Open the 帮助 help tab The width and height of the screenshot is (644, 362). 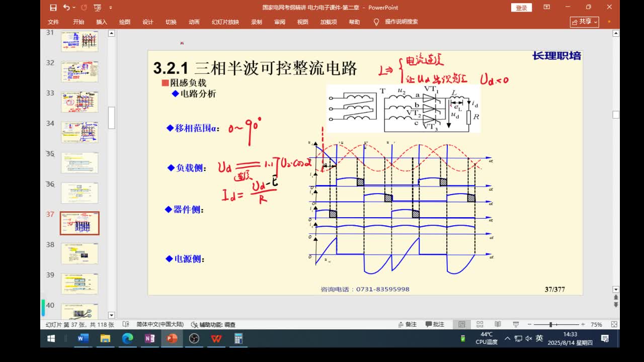[355, 22]
